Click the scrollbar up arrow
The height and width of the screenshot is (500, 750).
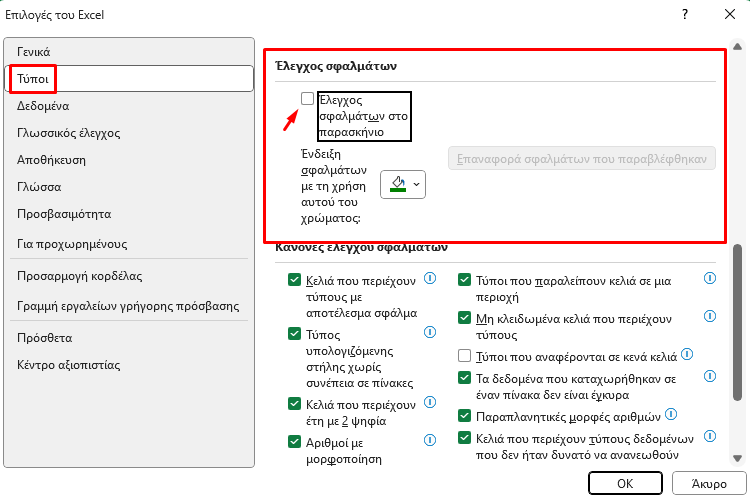pos(737,46)
